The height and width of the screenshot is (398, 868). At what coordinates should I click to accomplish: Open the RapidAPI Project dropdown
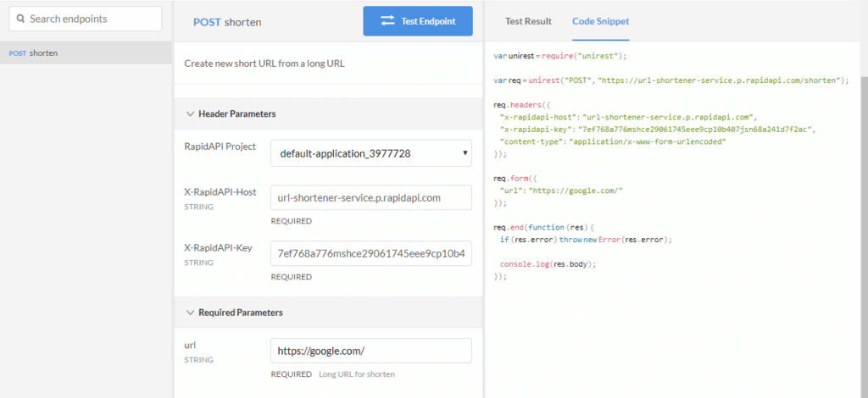(370, 153)
